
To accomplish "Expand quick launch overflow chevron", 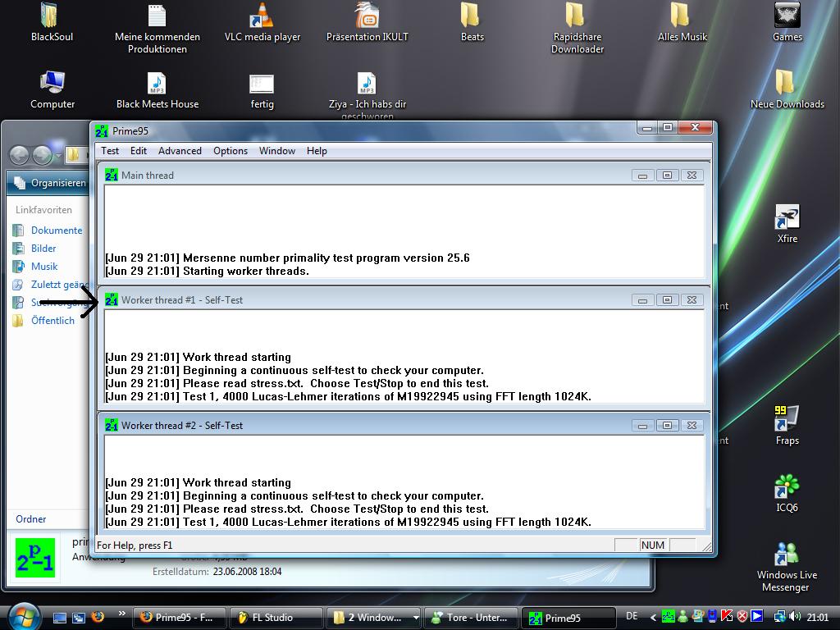I will [x=121, y=614].
